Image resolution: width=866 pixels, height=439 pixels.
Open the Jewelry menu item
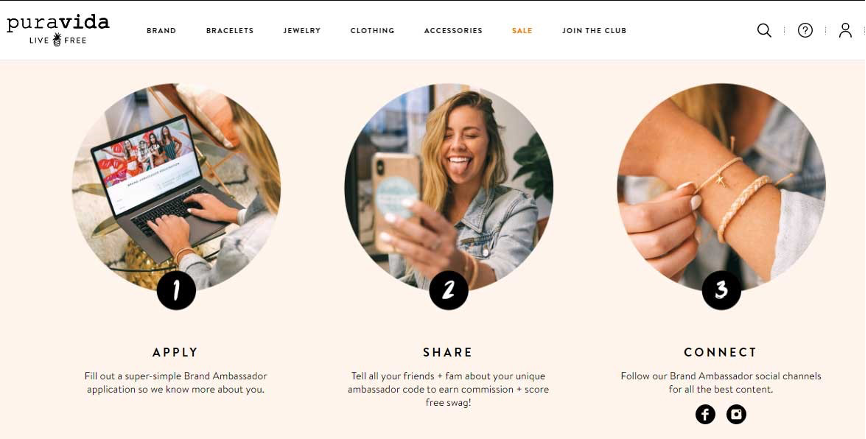(x=302, y=30)
